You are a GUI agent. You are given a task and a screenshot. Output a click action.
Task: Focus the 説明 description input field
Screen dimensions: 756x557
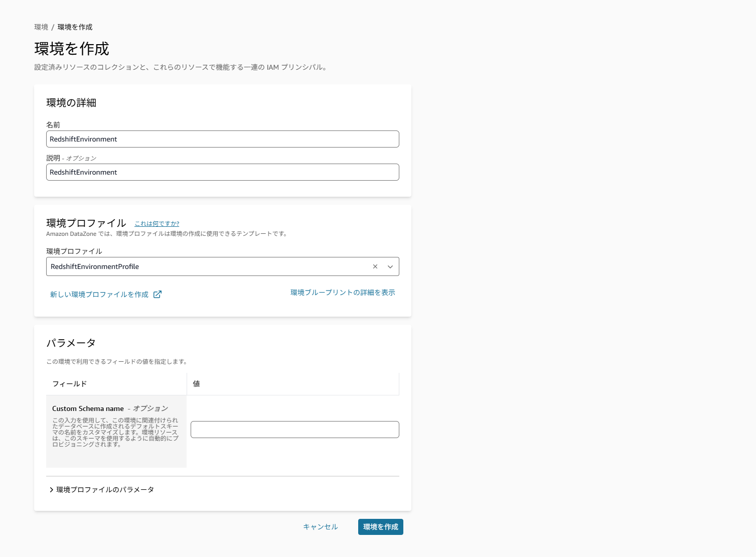pos(223,172)
